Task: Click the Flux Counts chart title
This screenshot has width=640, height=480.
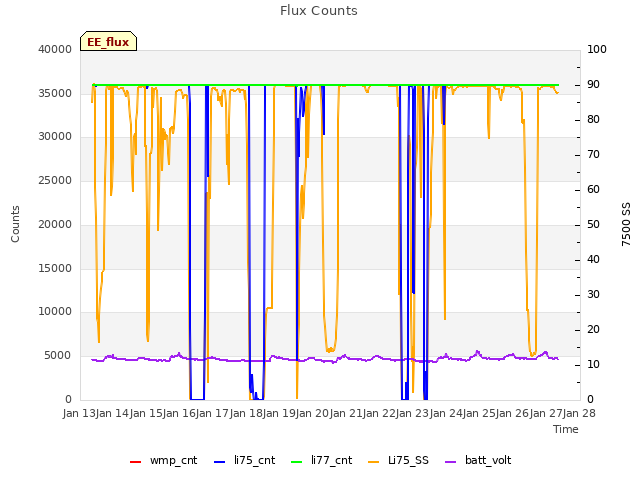Action: pos(319,11)
